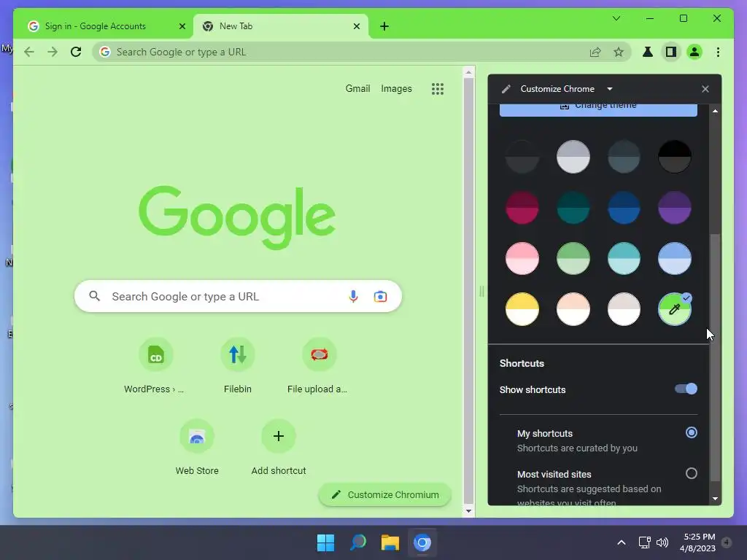
Task: Open a new browser tab
Action: coord(384,26)
